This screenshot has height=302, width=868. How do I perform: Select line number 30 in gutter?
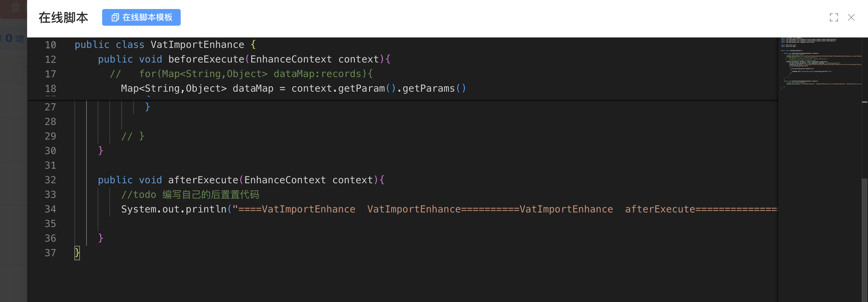pos(50,151)
